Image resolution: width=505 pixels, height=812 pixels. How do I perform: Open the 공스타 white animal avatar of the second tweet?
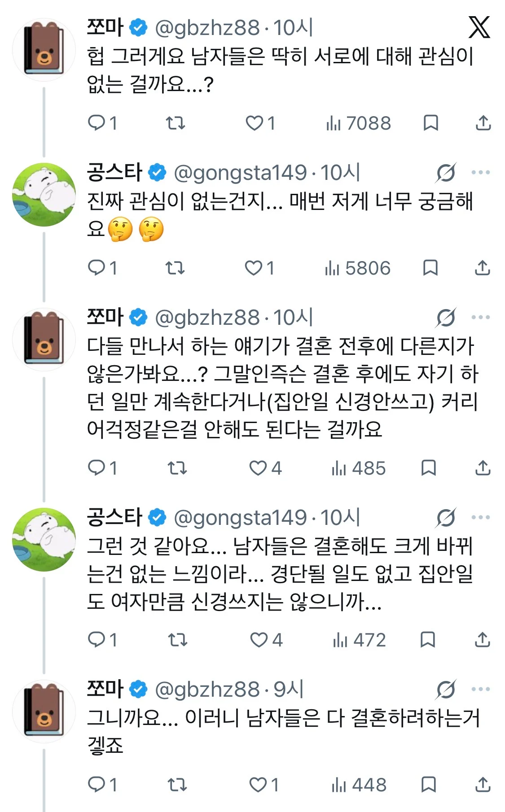click(44, 194)
